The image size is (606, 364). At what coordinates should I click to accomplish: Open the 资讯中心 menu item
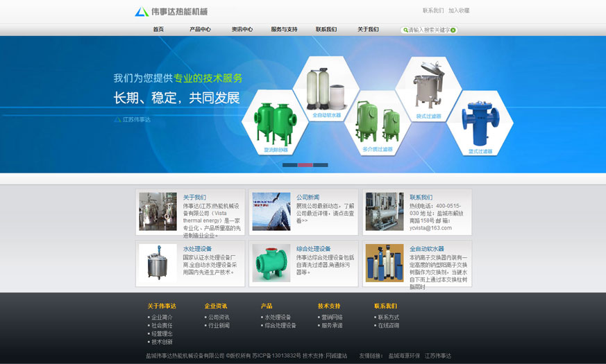tap(242, 29)
